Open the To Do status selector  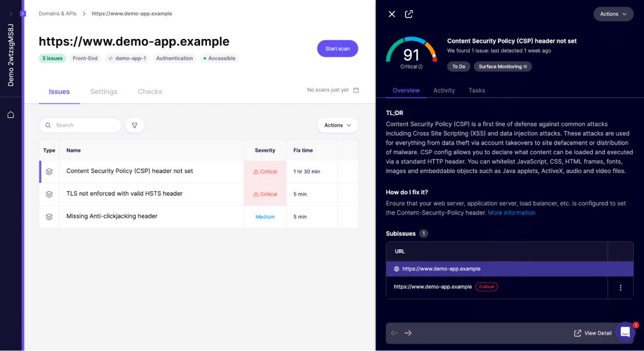tap(458, 66)
